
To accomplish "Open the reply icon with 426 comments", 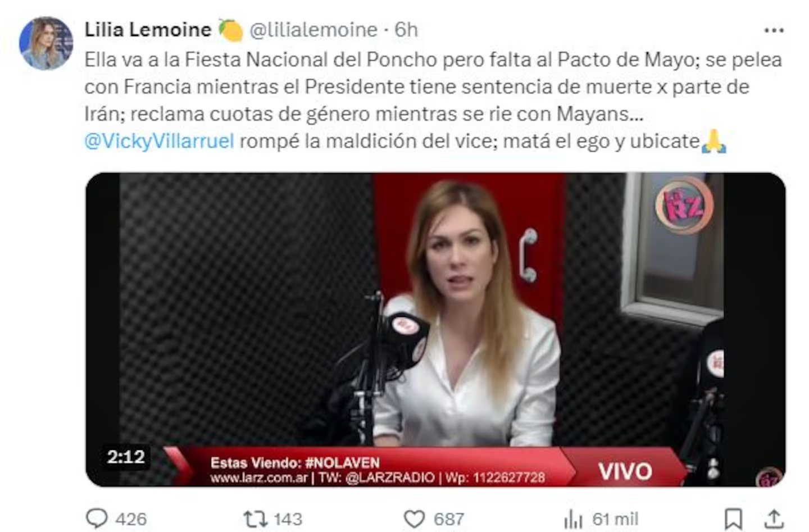I will 97,519.
